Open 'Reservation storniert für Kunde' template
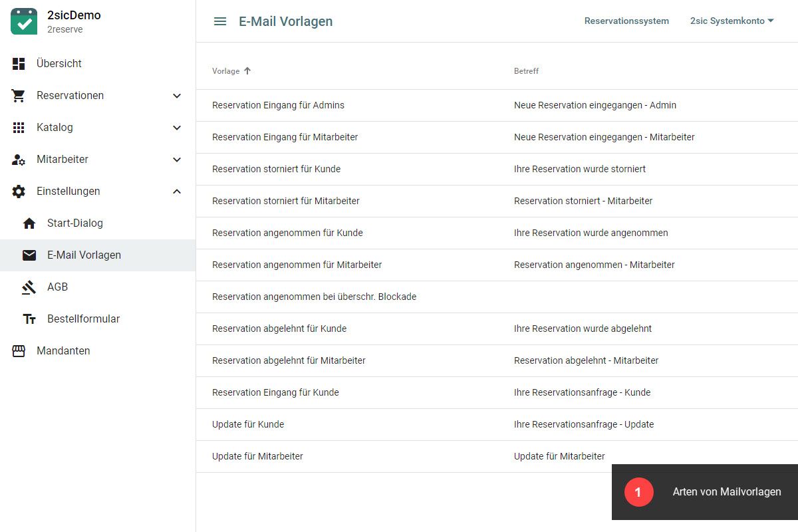The width and height of the screenshot is (798, 532). (x=276, y=169)
